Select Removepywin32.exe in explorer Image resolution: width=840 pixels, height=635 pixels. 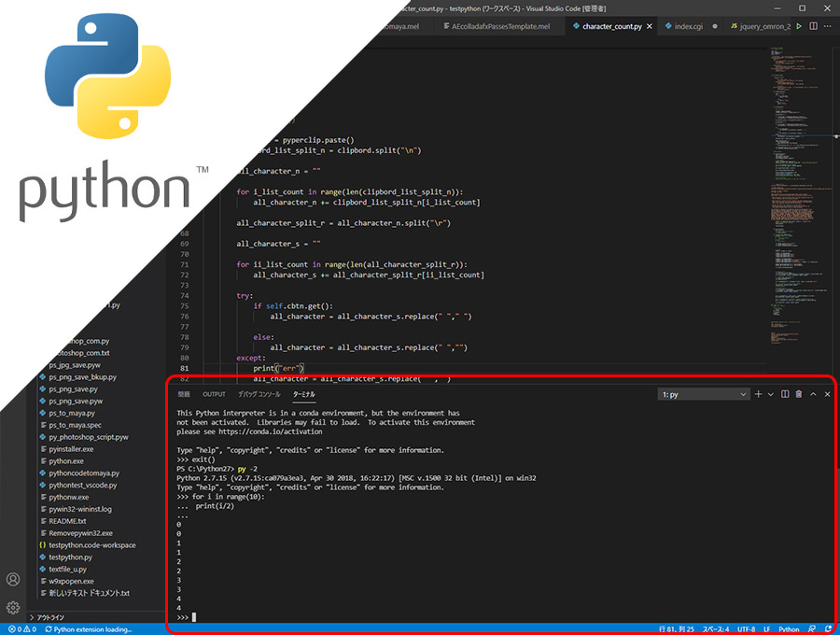click(80, 533)
